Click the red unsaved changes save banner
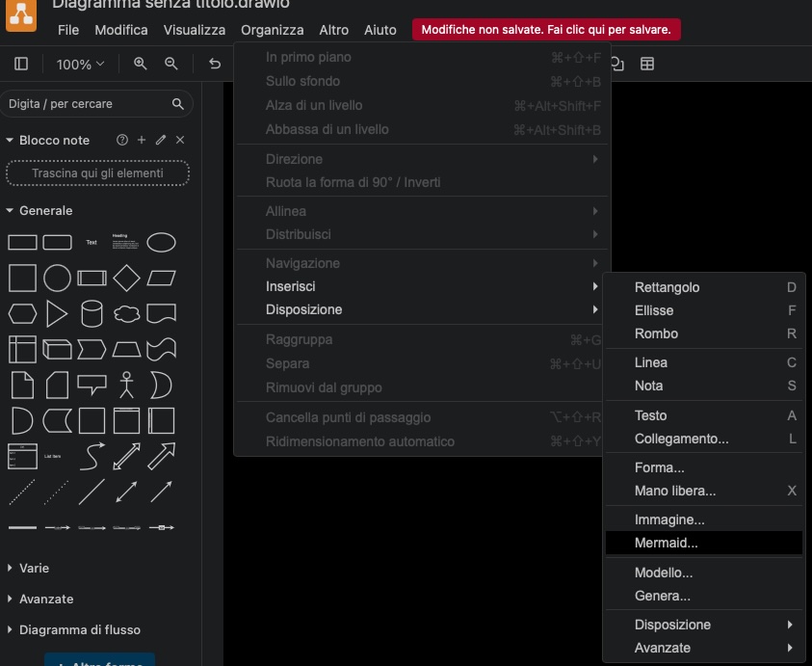812x666 pixels. pyautogui.click(x=546, y=30)
